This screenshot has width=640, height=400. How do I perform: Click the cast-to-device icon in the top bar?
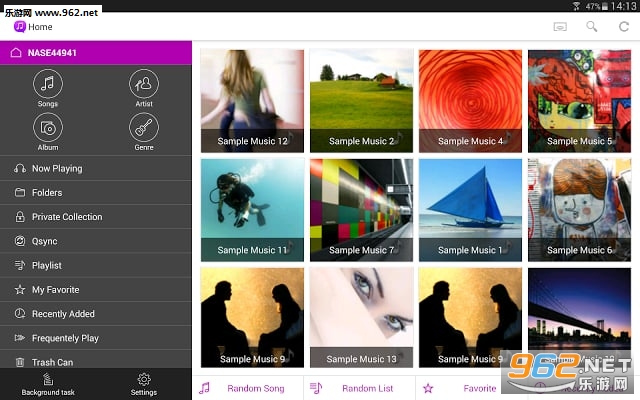pos(560,27)
